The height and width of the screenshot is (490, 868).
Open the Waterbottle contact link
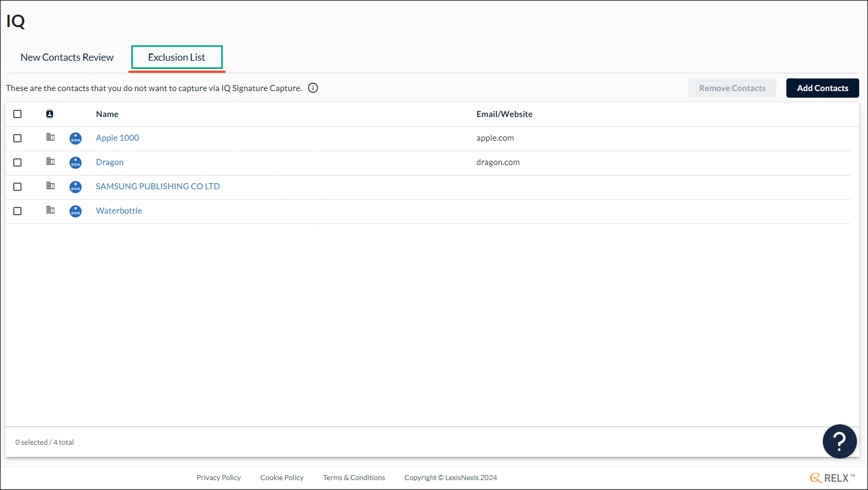click(x=119, y=211)
